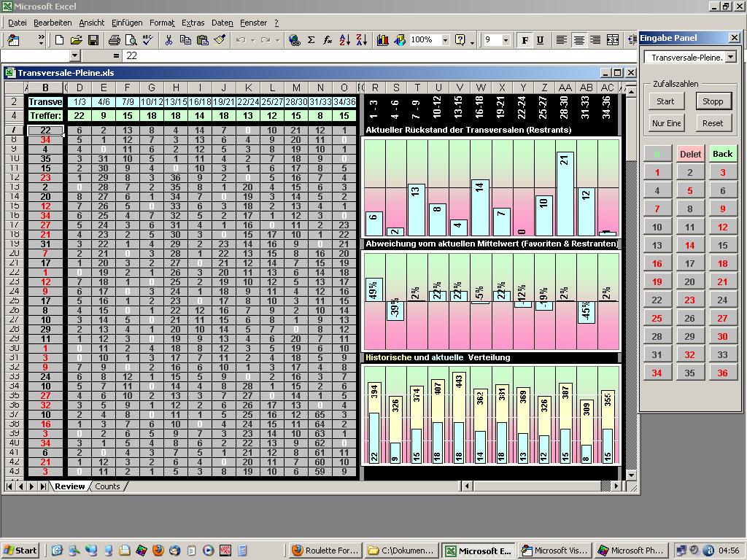Click inside the formula bar showing 22
The height and width of the screenshot is (560, 747).
[x=379, y=55]
